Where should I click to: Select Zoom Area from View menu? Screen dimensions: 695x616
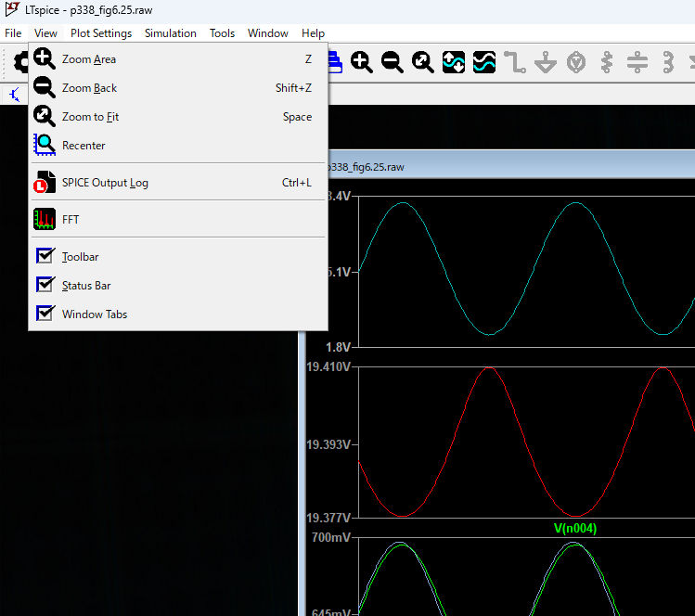tap(89, 59)
